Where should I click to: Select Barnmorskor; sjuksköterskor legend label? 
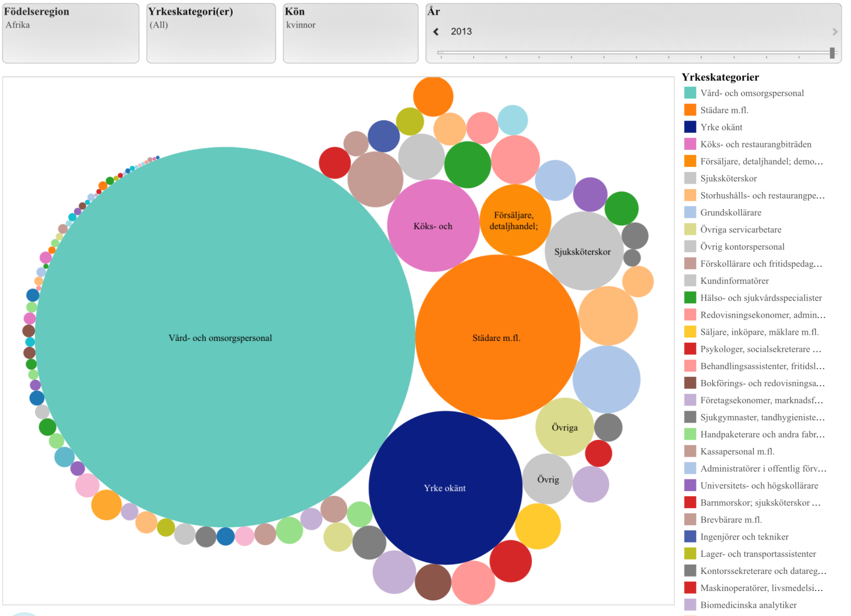click(x=760, y=503)
